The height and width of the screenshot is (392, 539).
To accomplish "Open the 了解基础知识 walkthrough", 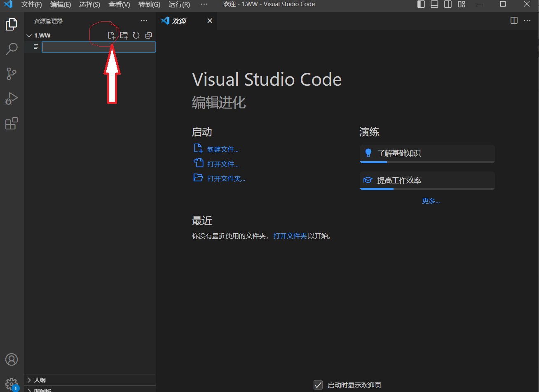I will click(x=427, y=154).
